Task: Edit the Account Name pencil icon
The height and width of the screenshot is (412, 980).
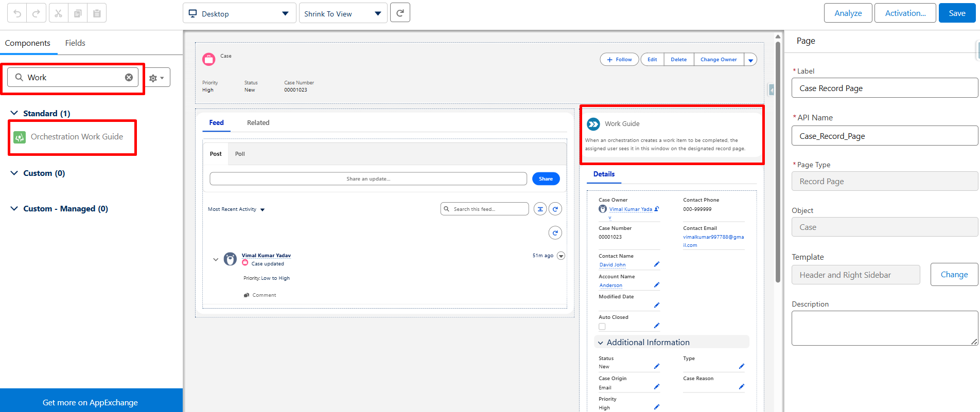Action: [x=656, y=285]
